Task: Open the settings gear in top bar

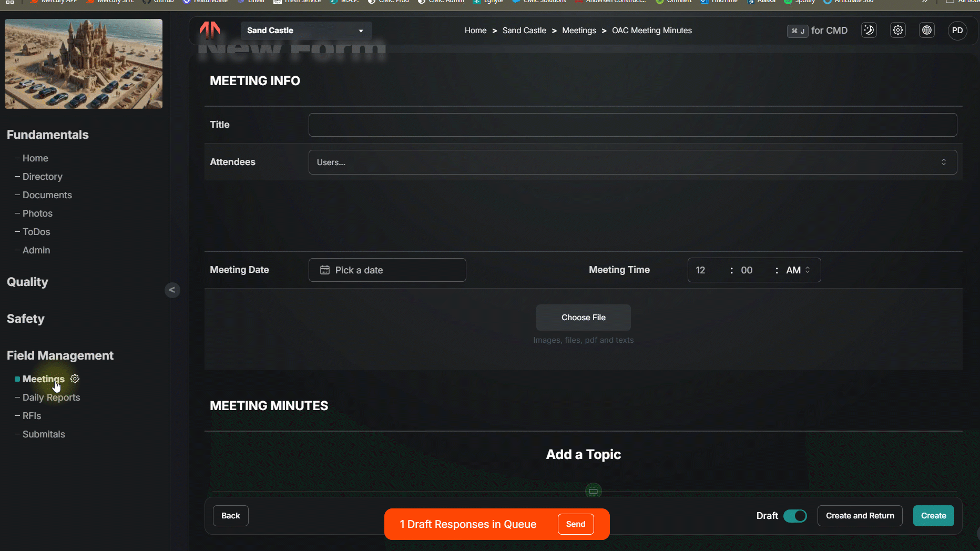Action: (x=897, y=30)
